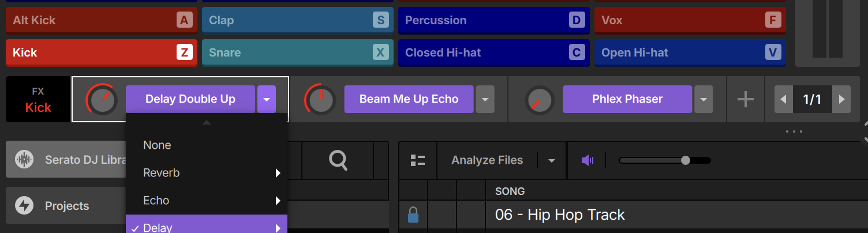868x233 pixels.
Task: Click the Analyze Files button
Action: pyautogui.click(x=487, y=160)
